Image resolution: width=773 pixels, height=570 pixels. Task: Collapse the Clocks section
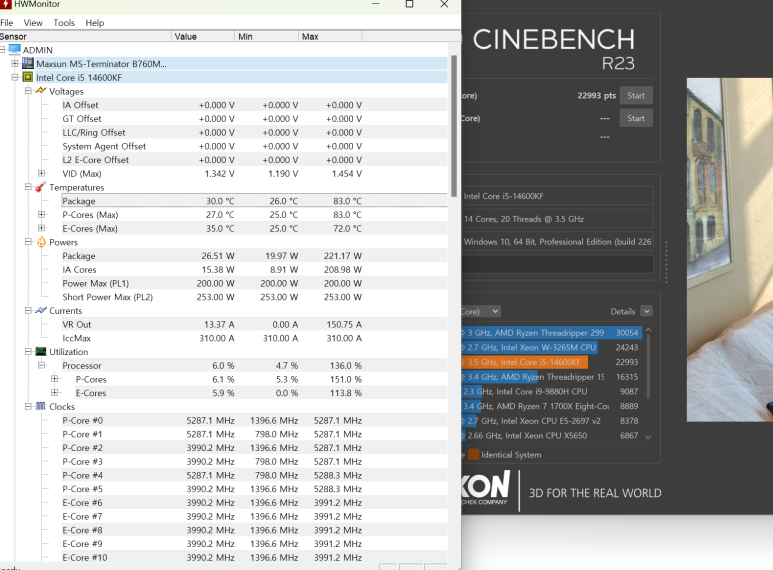coord(28,406)
